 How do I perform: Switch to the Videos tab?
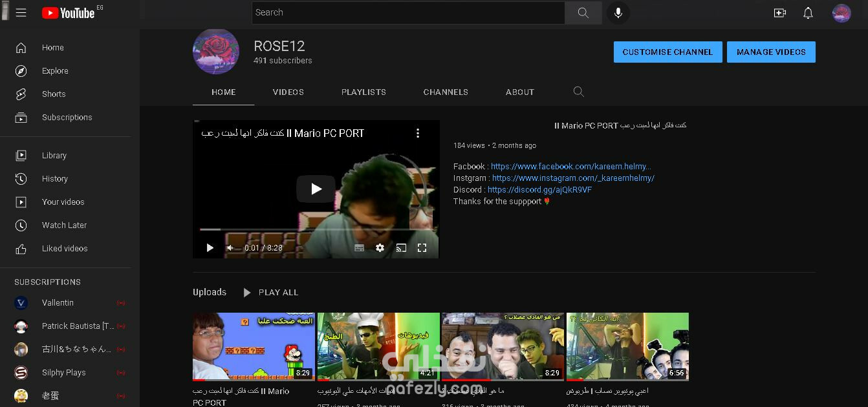[288, 92]
